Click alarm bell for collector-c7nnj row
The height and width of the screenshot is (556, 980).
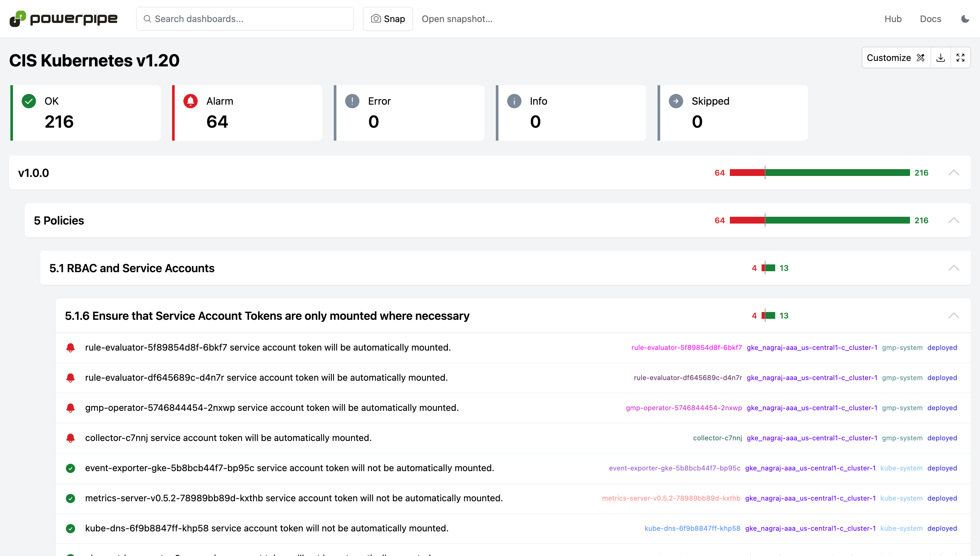(x=70, y=438)
